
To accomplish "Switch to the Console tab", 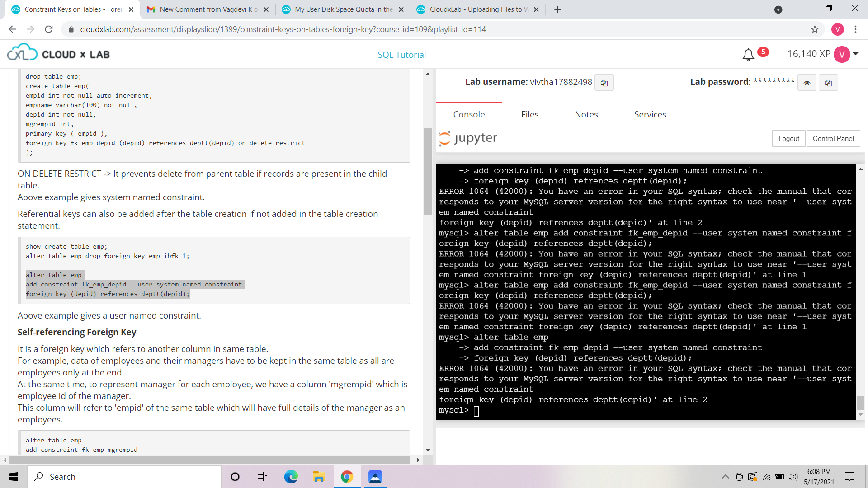I will [x=469, y=114].
